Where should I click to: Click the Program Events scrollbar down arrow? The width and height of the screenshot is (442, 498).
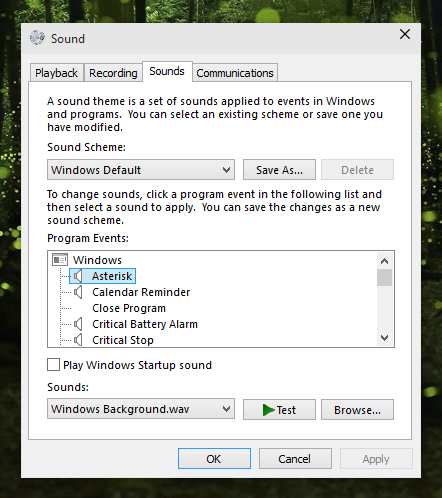(384, 338)
